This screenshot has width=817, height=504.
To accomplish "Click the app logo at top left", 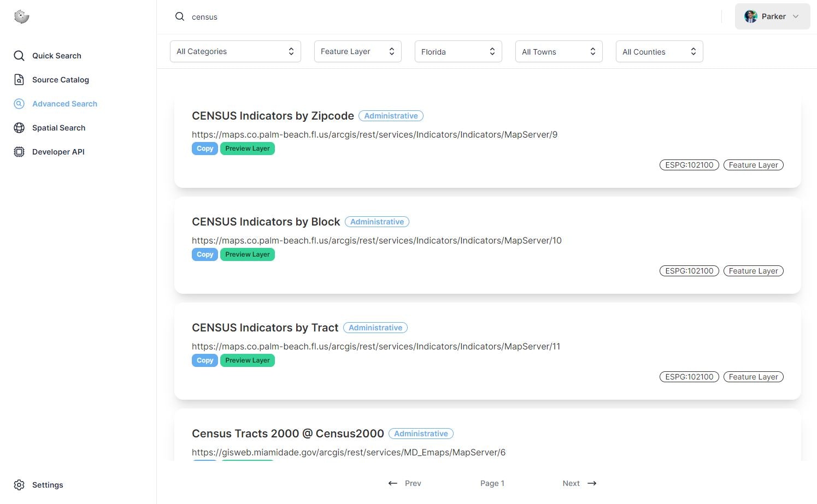I will point(22,17).
